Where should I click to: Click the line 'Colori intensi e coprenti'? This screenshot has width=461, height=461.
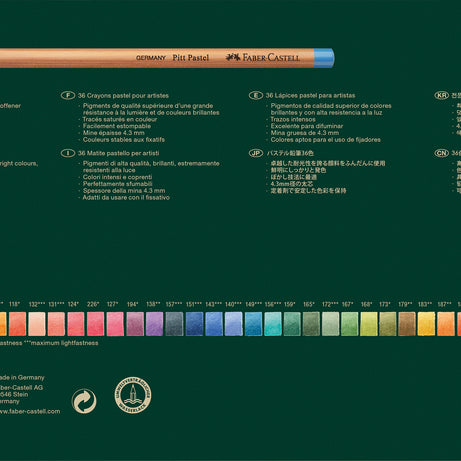coord(117,177)
